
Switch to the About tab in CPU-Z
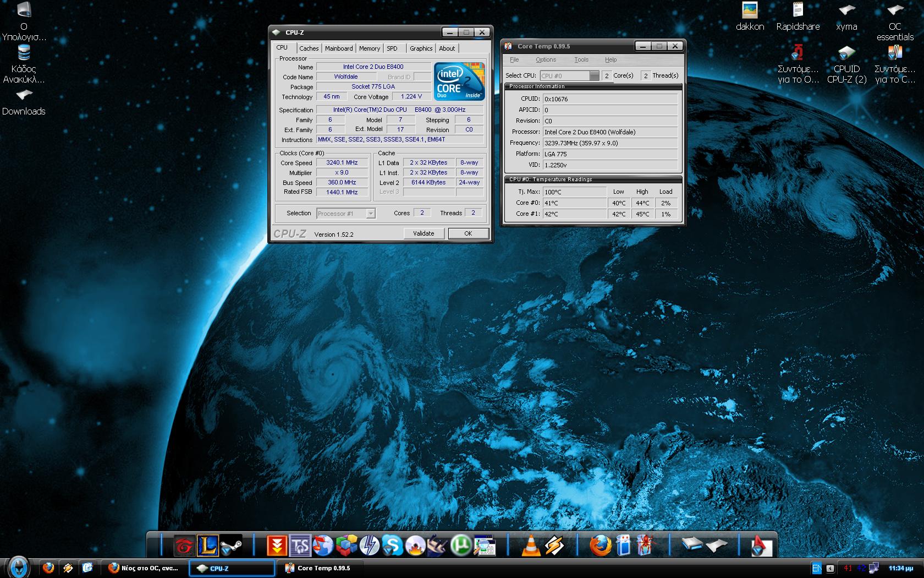pyautogui.click(x=447, y=48)
